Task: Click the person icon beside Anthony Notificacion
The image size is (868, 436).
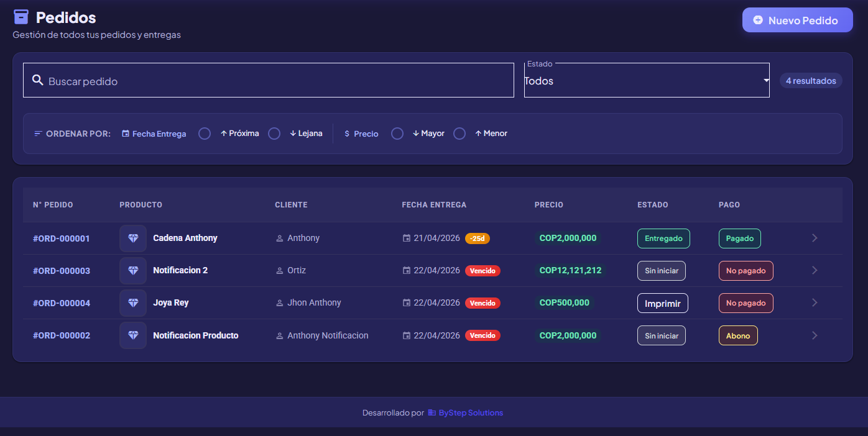Action: (x=280, y=335)
